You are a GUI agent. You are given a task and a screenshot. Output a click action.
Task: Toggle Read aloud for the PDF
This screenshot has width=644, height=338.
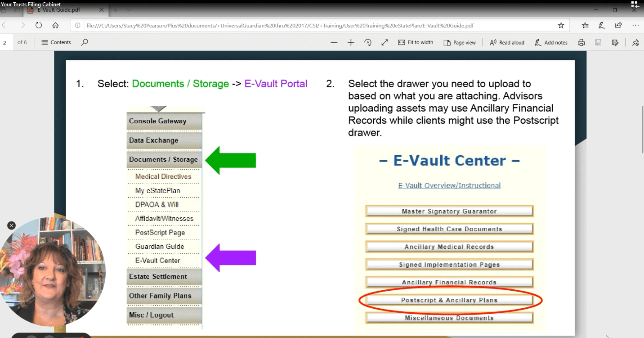507,42
